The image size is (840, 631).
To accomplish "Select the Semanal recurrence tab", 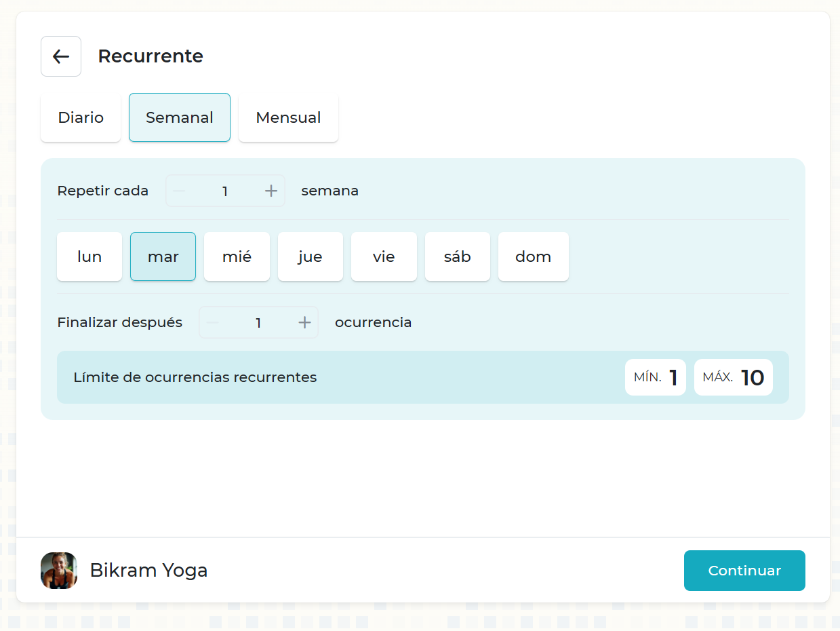I will pos(180,117).
